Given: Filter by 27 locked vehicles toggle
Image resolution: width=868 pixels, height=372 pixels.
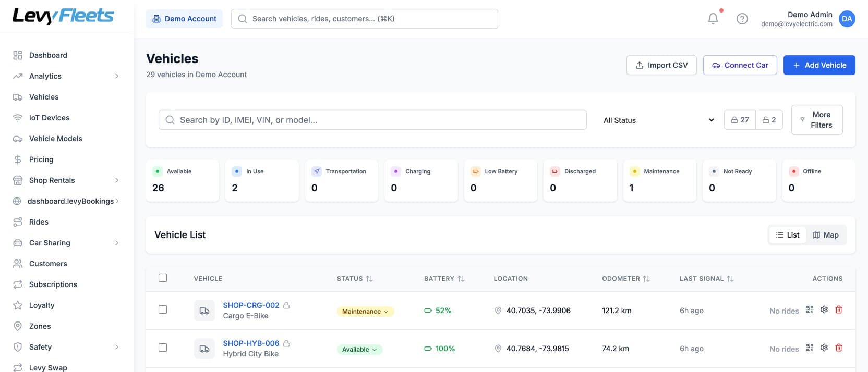Looking at the screenshot, I should pyautogui.click(x=740, y=120).
